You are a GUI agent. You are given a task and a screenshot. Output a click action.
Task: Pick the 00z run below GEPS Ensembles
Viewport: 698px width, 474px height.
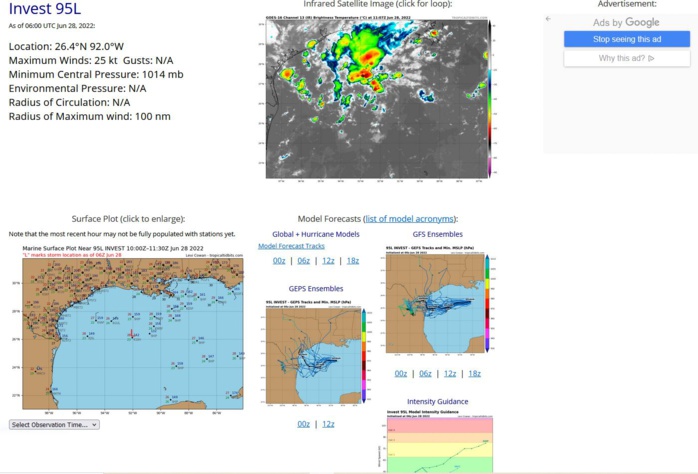click(x=303, y=424)
